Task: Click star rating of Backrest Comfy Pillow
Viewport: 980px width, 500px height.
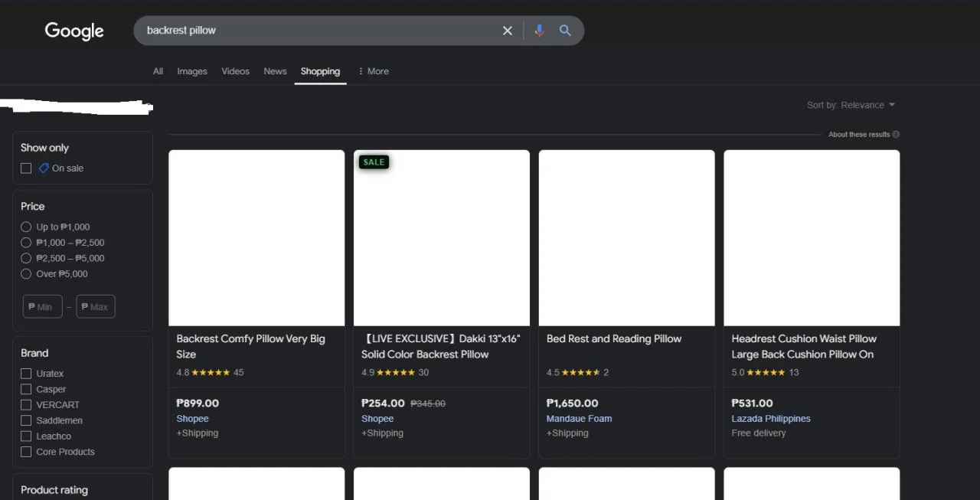Action: point(211,373)
